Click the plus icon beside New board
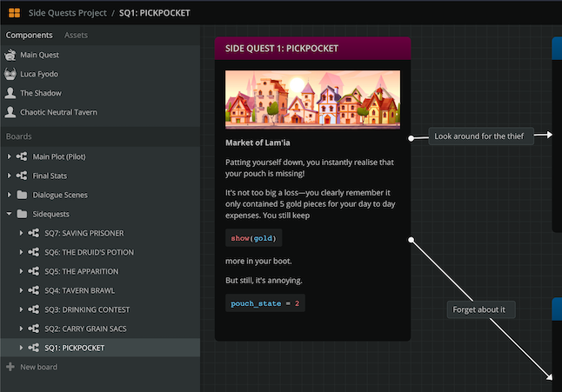The height and width of the screenshot is (392, 562). pyautogui.click(x=10, y=367)
